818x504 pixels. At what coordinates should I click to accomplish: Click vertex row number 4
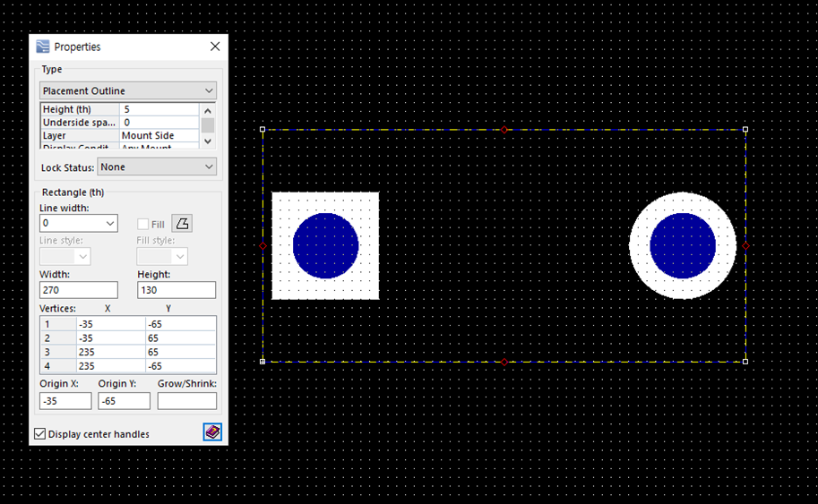58,366
